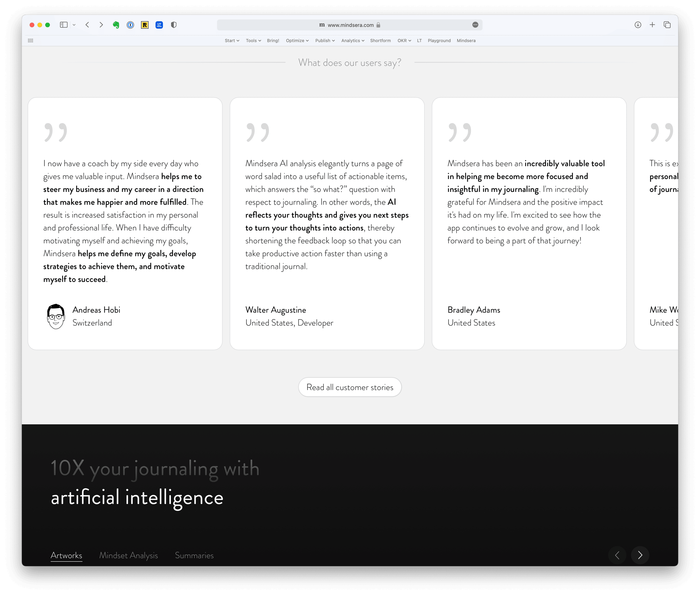Select the Mindset Analysis tab
The image size is (700, 595).
(x=129, y=555)
